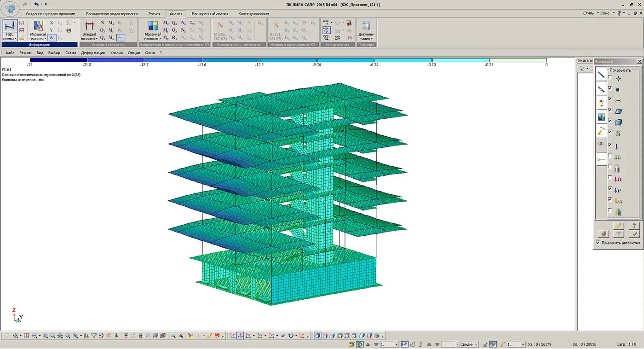The image size is (644, 349).
Task: Open Режим menu
Action: (26, 53)
